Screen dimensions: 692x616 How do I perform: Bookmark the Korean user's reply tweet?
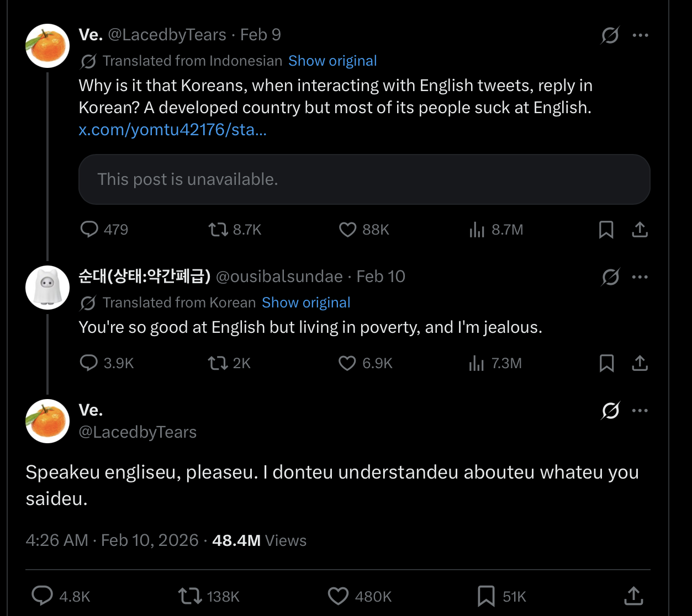click(606, 363)
